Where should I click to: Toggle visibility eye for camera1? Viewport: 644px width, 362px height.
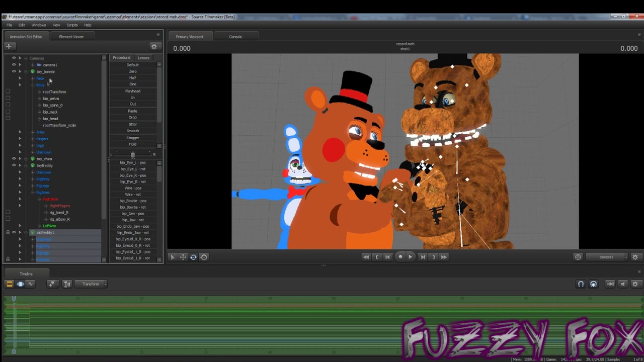coord(14,64)
